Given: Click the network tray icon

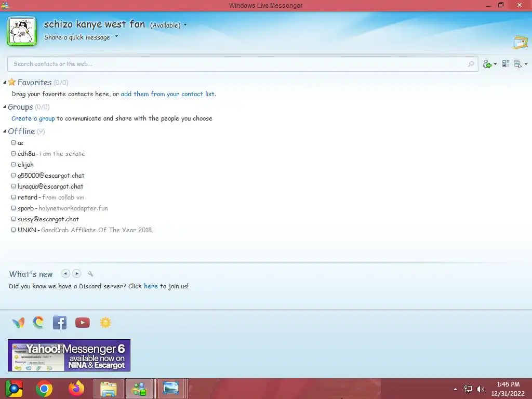Looking at the screenshot, I should pos(468,389).
